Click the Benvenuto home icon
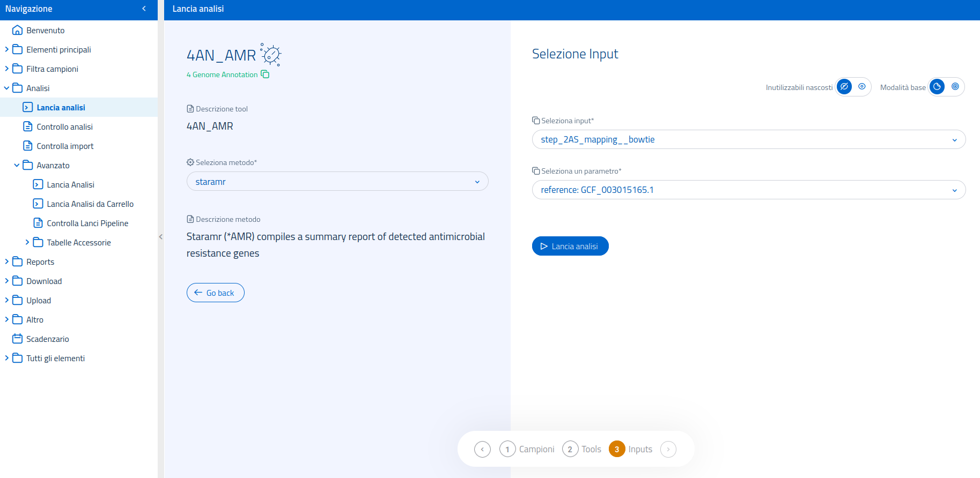This screenshot has height=478, width=980. pyautogui.click(x=17, y=31)
